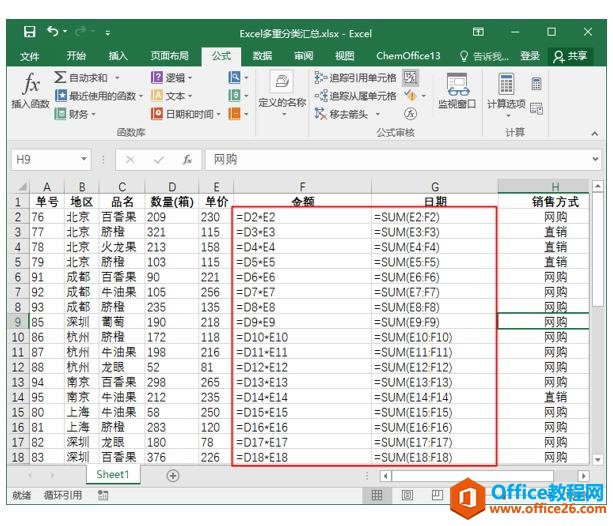Viewport: 613px width, 526px height.
Task: Undo the last action
Action: pos(52,31)
